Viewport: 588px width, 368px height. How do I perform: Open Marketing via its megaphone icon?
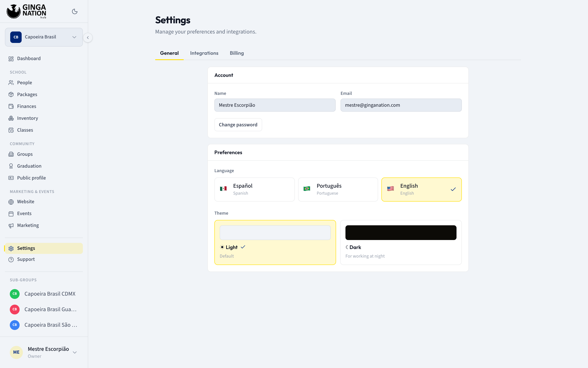pos(11,226)
